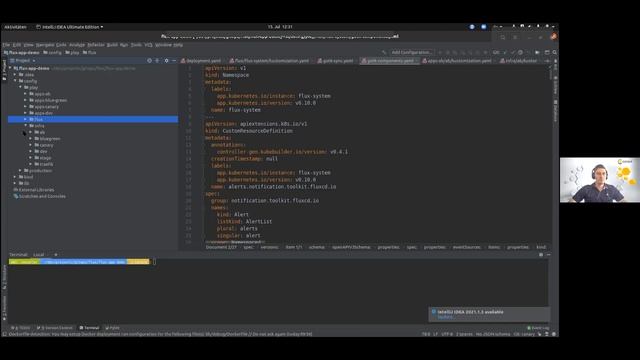Collapse the play folder

(x=20, y=87)
